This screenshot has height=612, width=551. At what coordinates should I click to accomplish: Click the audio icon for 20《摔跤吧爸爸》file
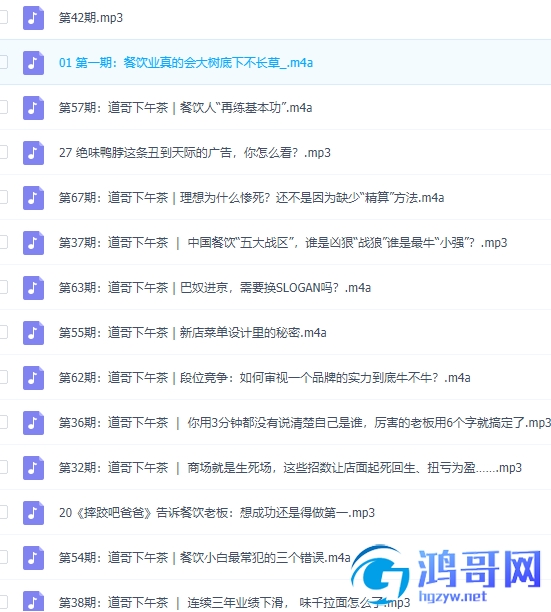click(x=33, y=512)
